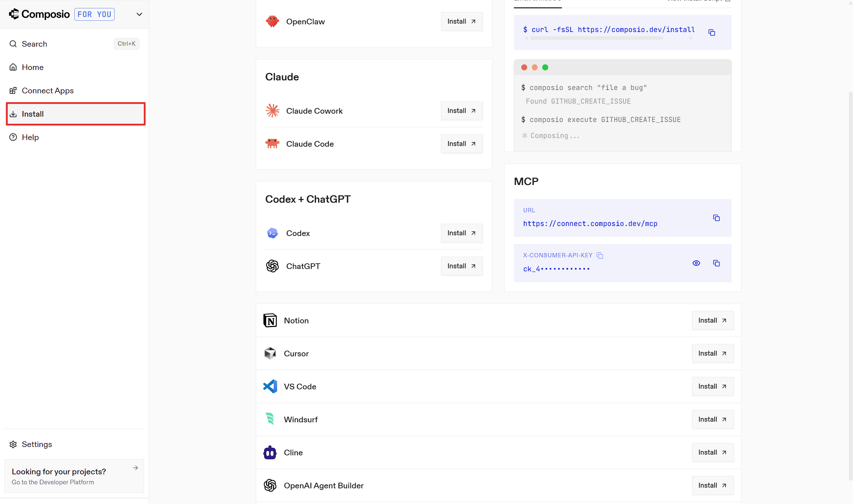Install Composio for Claude Code

(462, 144)
